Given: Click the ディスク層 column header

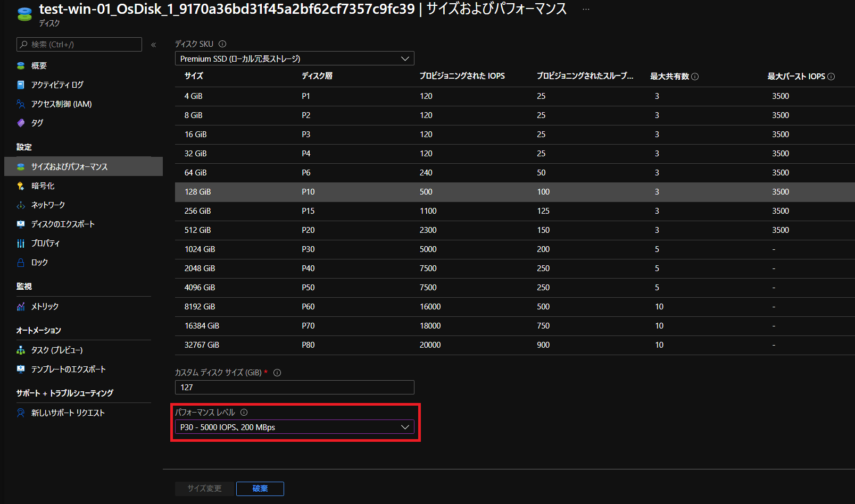Looking at the screenshot, I should (317, 76).
